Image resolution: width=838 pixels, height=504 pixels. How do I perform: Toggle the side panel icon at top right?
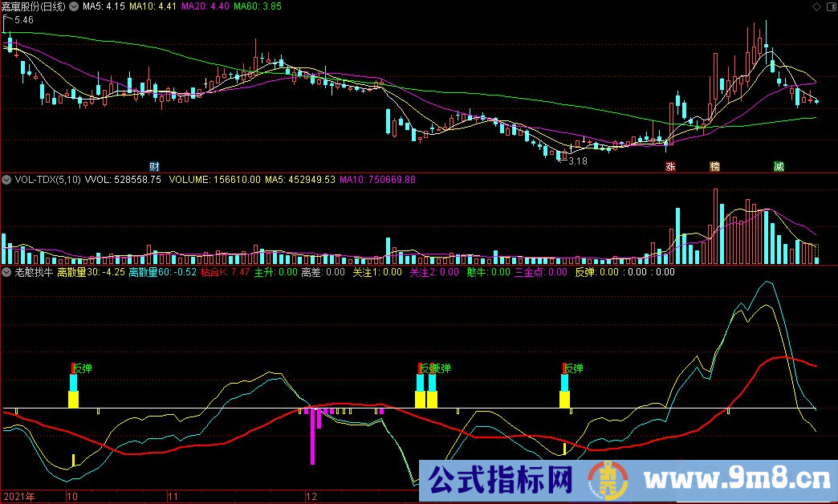click(x=829, y=6)
